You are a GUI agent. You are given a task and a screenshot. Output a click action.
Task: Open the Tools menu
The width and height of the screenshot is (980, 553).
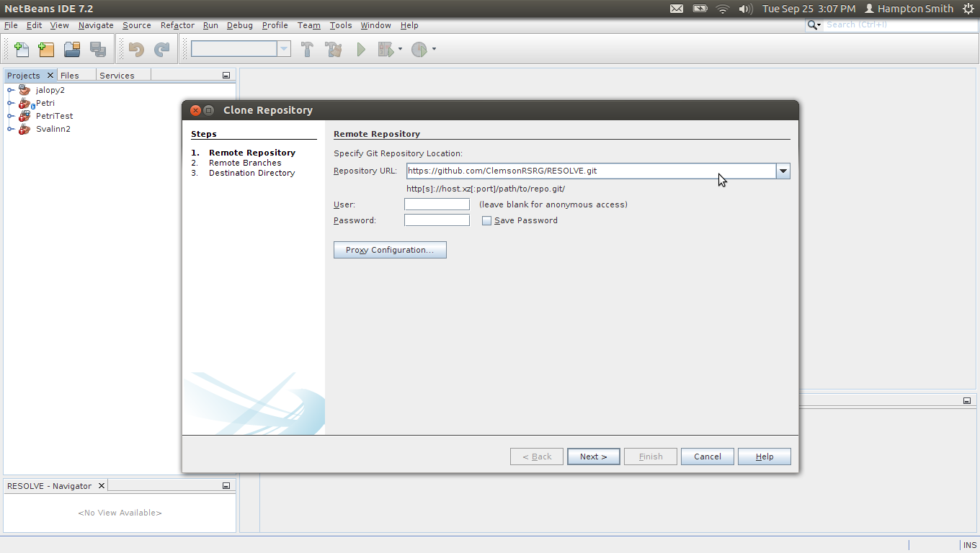[341, 25]
